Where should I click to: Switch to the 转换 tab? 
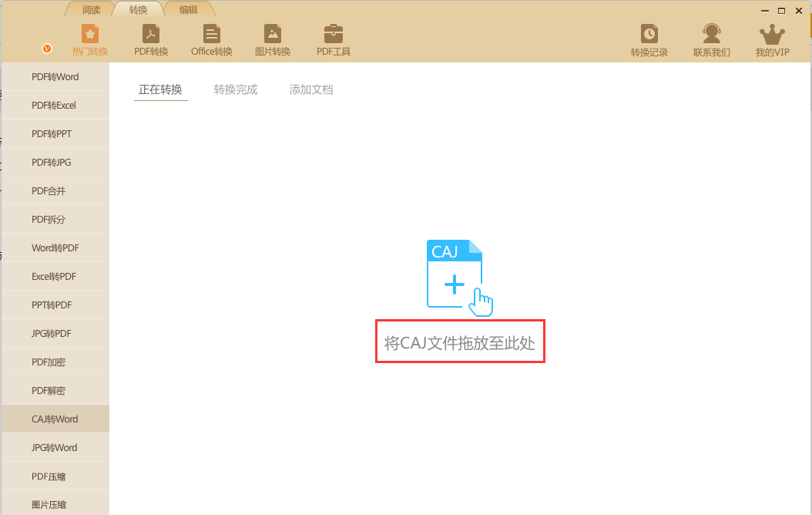click(138, 10)
